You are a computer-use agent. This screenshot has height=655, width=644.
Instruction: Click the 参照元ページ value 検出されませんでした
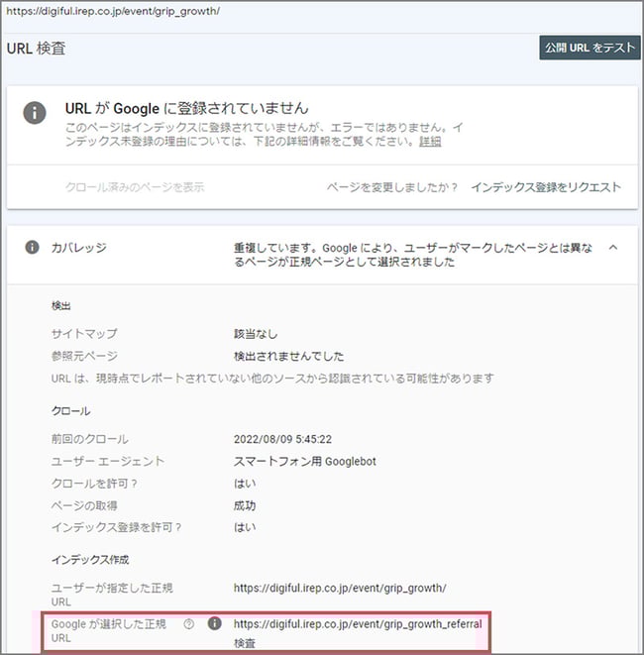click(288, 357)
